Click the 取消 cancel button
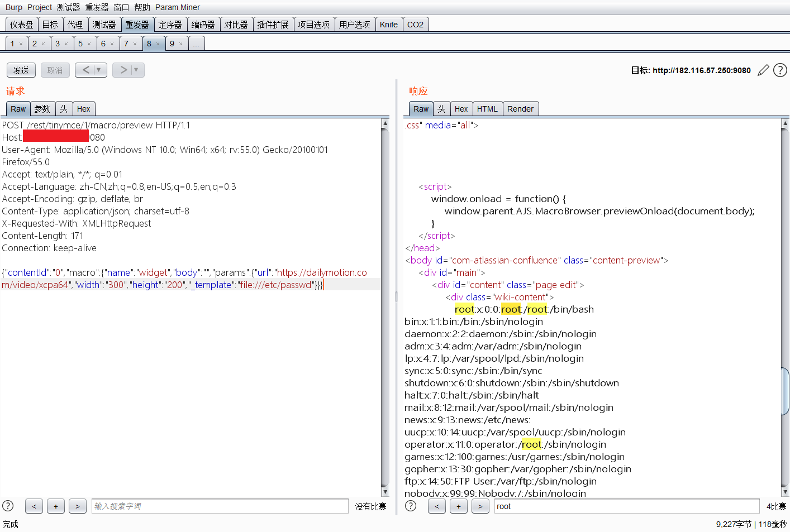790x532 pixels. point(55,70)
